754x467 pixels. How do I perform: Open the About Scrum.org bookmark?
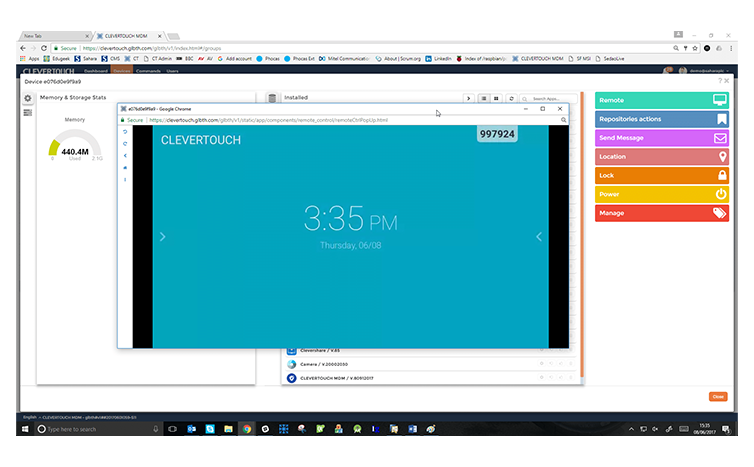[x=398, y=59]
